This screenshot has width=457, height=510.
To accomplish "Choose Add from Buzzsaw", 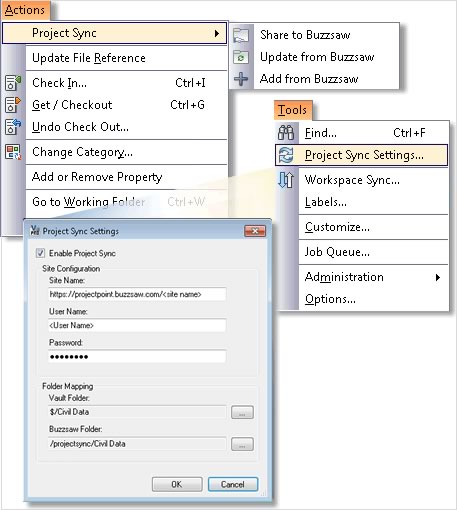I will pos(315,79).
